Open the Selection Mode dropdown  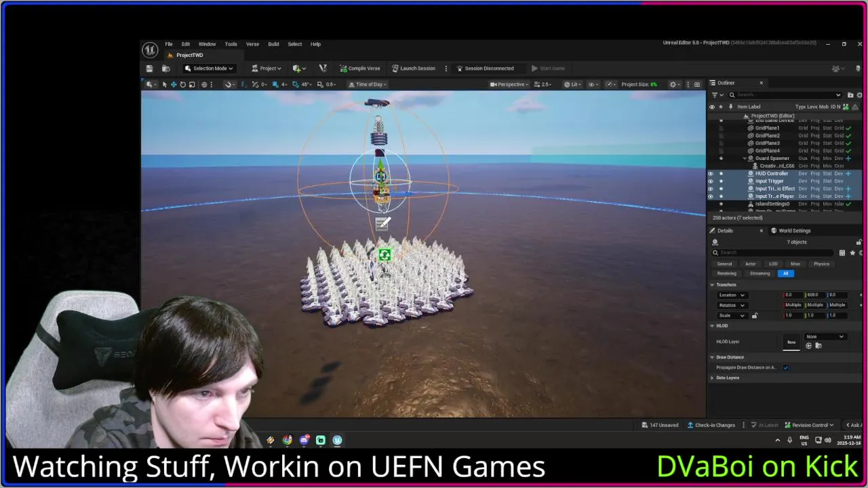209,68
